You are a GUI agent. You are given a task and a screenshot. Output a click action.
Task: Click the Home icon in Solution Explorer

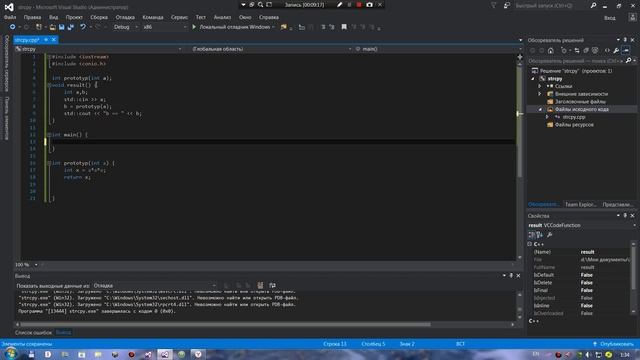(551, 51)
